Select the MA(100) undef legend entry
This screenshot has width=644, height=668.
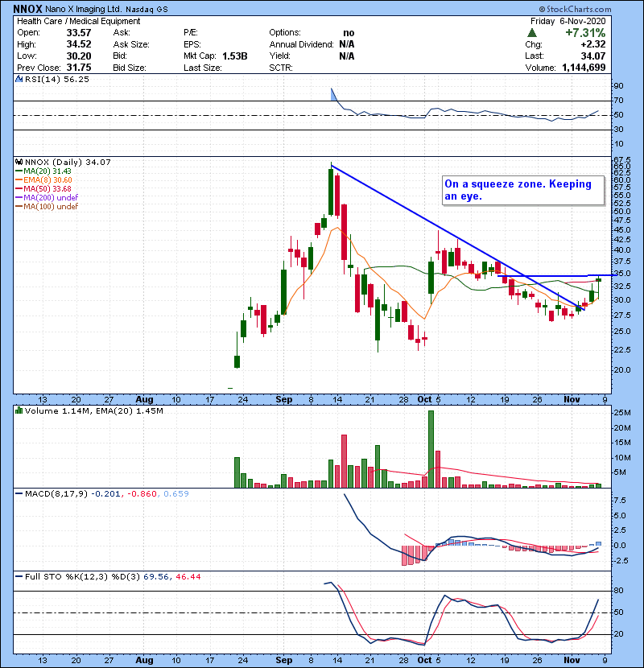coord(47,206)
